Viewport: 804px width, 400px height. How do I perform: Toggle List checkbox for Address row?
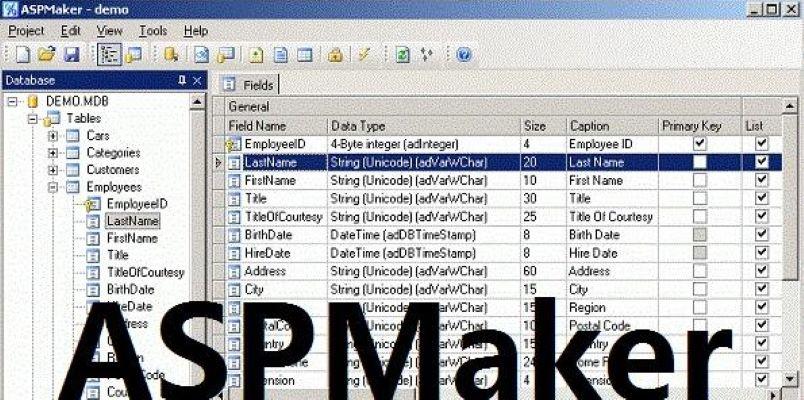point(762,271)
